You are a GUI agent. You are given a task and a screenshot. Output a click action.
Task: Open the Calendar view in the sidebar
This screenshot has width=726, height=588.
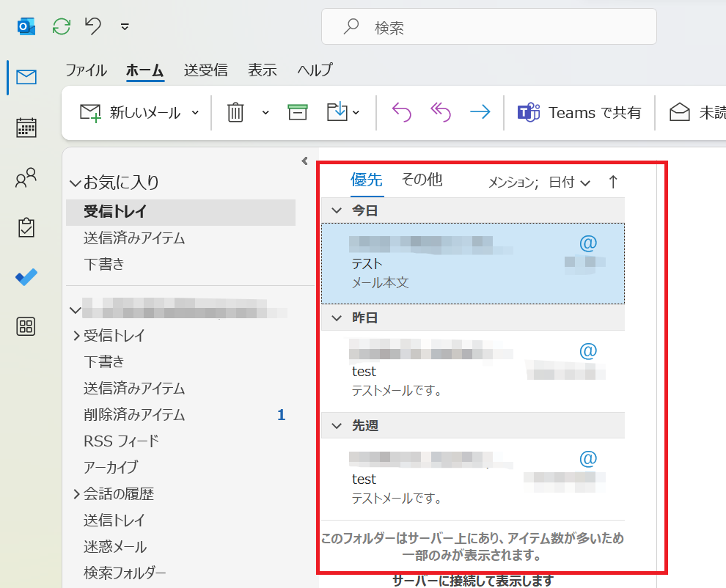tap(26, 128)
